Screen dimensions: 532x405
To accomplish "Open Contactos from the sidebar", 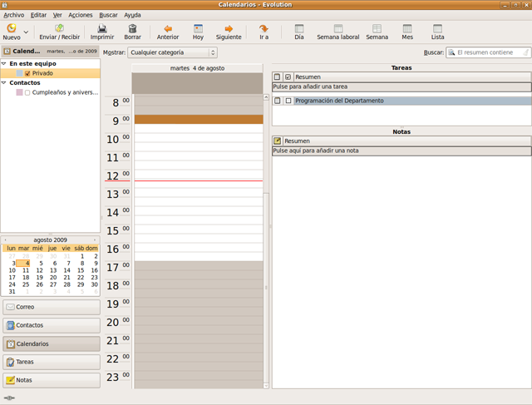I will point(51,325).
